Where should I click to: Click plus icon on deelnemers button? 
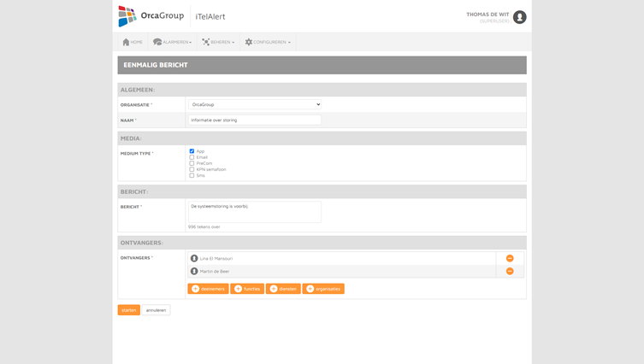[x=196, y=289]
